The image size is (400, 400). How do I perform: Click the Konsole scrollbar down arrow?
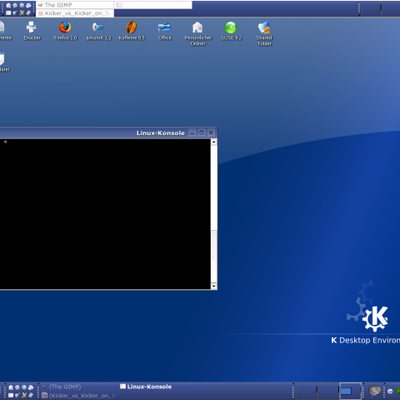214,286
